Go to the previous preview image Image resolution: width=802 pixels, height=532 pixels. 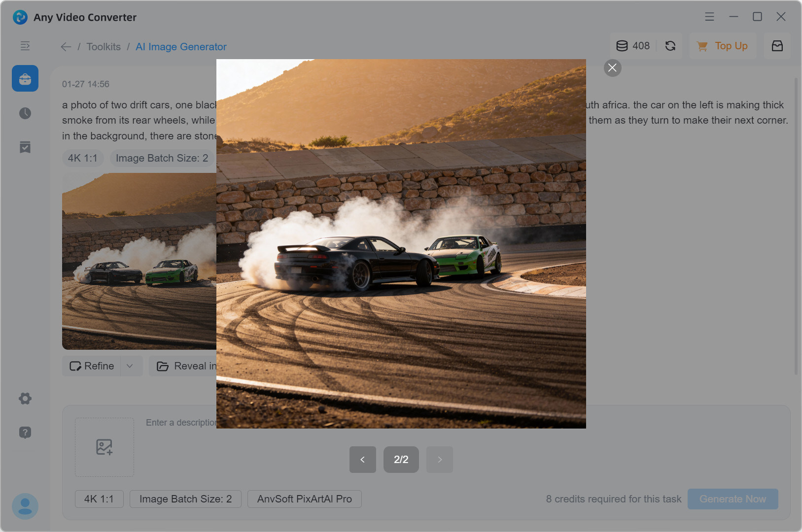362,460
